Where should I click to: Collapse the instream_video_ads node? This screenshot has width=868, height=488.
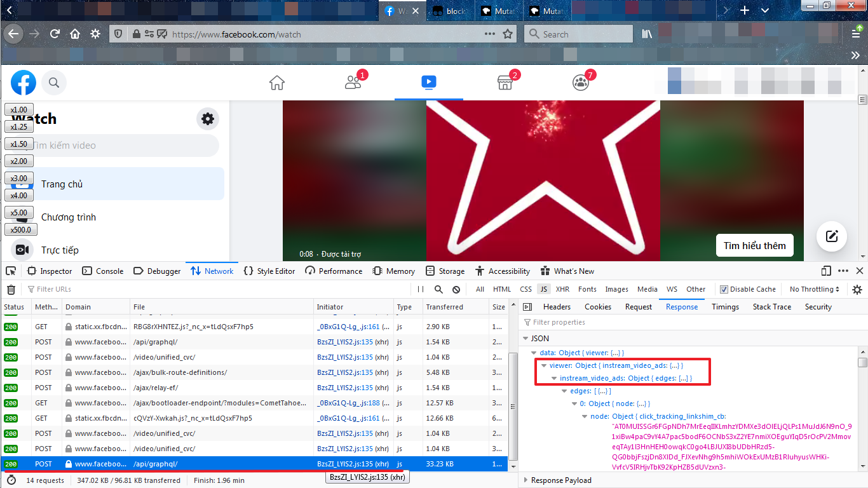[553, 378]
